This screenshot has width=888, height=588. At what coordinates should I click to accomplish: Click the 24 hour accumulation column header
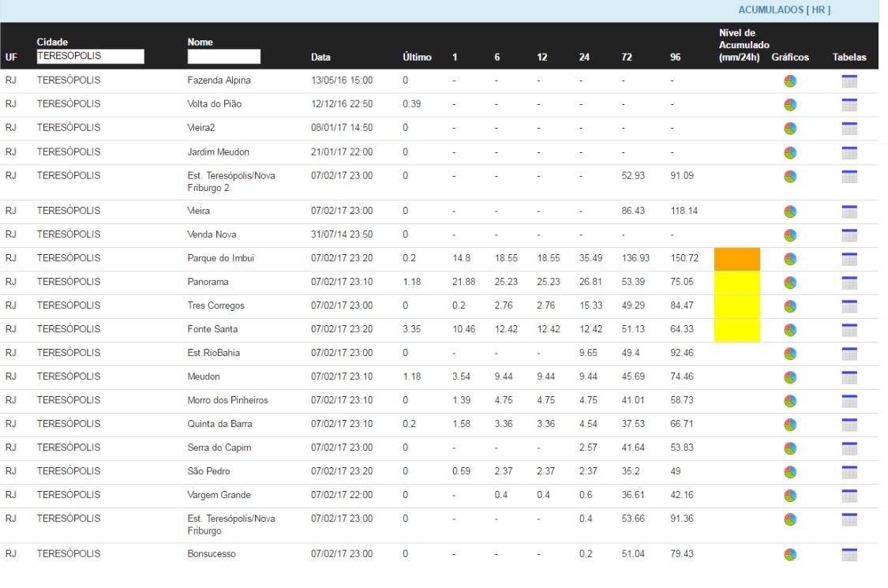pyautogui.click(x=583, y=57)
